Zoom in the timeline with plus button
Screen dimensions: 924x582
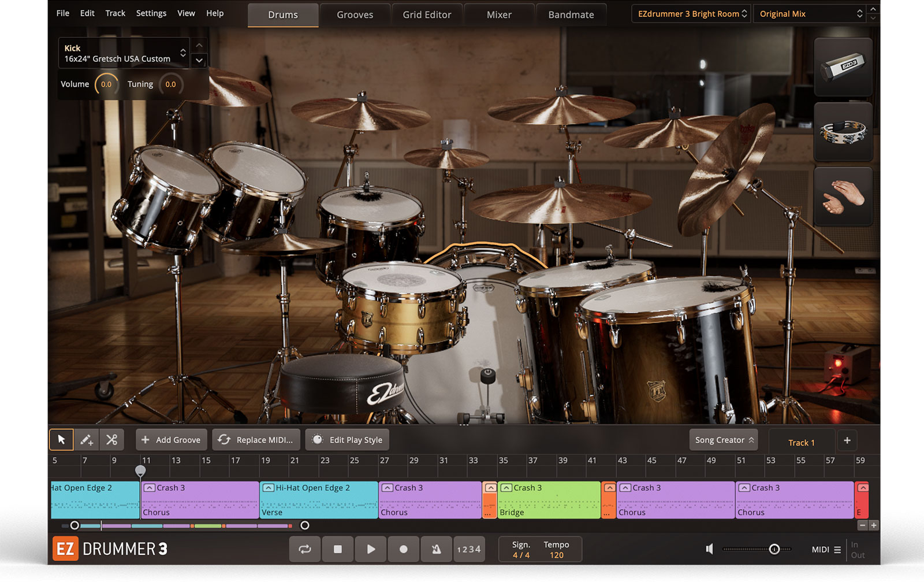(x=874, y=525)
